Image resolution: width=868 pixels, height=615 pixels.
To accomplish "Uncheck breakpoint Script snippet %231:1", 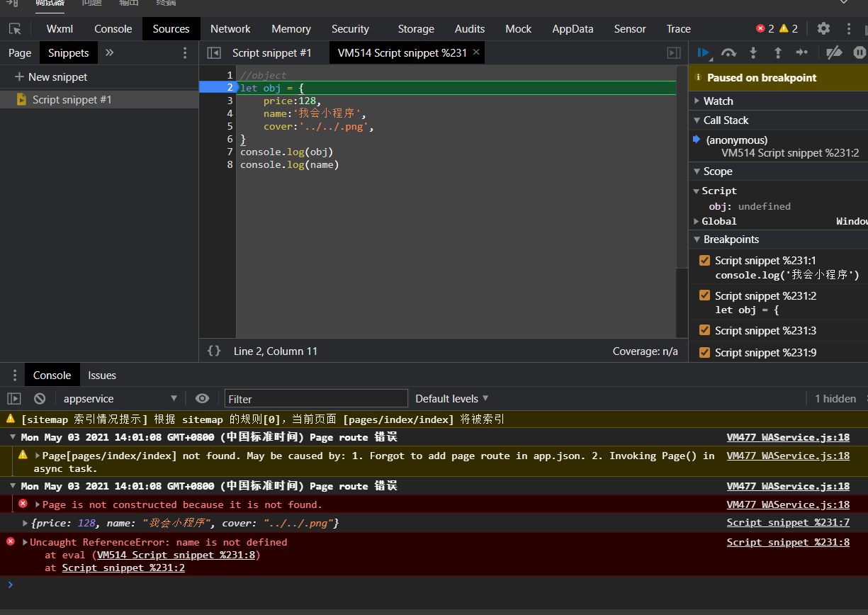I will point(704,260).
